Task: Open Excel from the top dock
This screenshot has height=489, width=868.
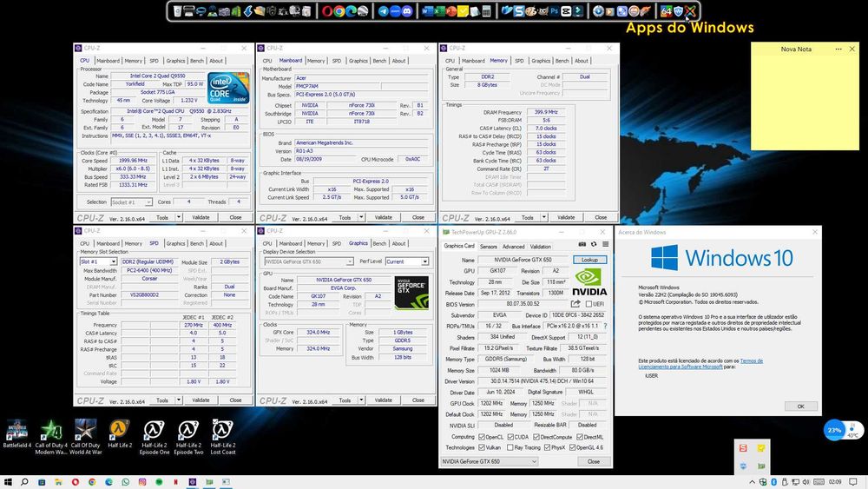Action: click(x=439, y=11)
